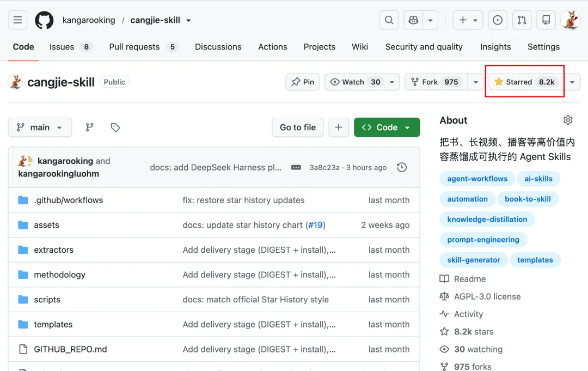Screen dimensions: 588x371
Task: Open the commit history clock icon
Action: click(x=402, y=167)
